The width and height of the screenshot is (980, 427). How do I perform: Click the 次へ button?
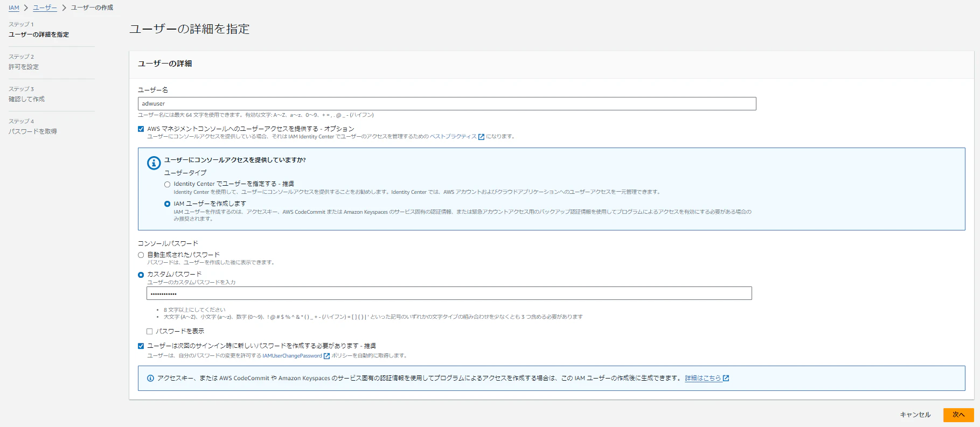tap(958, 415)
